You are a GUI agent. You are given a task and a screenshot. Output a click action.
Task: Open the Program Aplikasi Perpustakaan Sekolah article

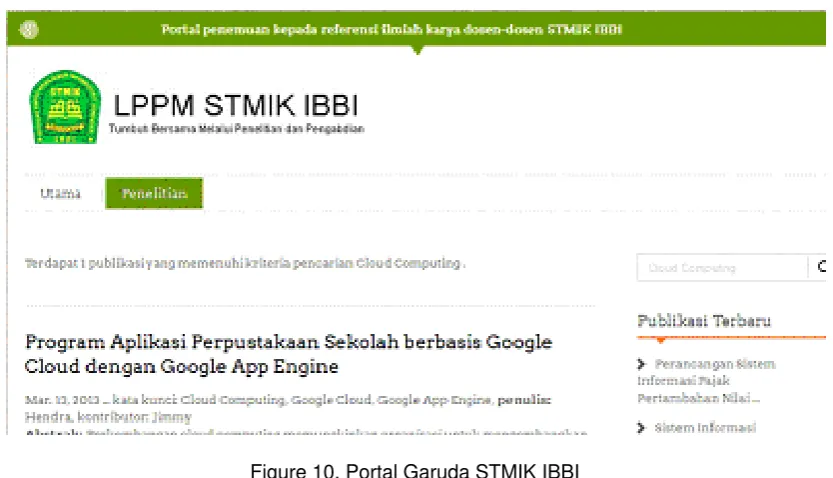pos(288,354)
